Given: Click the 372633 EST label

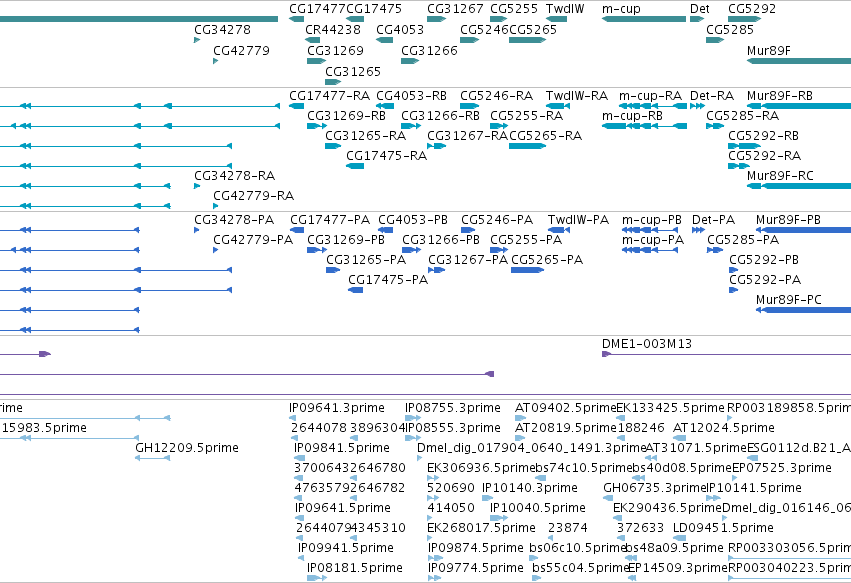Looking at the screenshot, I should click(x=640, y=528).
